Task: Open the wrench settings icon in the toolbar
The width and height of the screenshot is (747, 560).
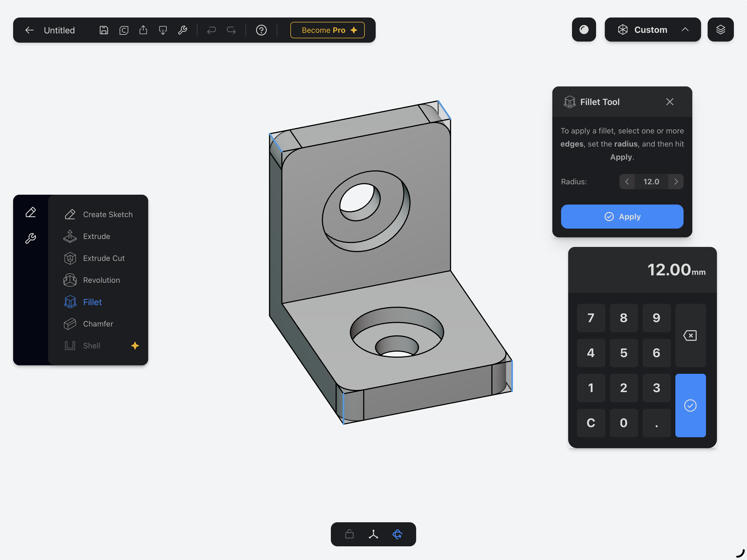Action: (x=183, y=30)
